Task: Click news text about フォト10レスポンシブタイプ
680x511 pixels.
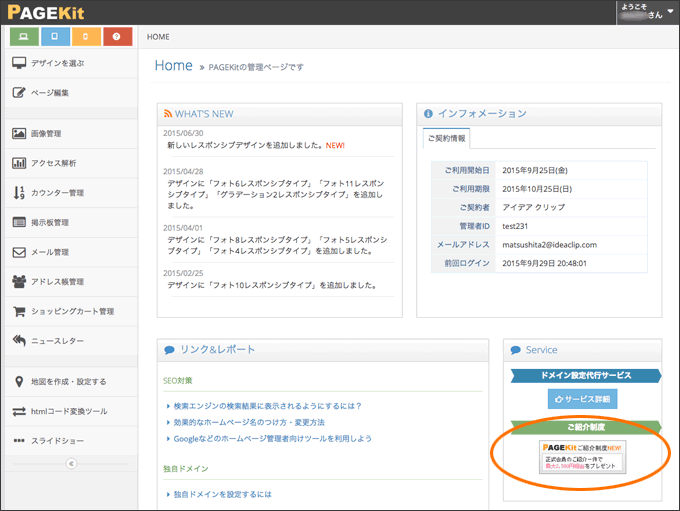Action: pos(272,285)
